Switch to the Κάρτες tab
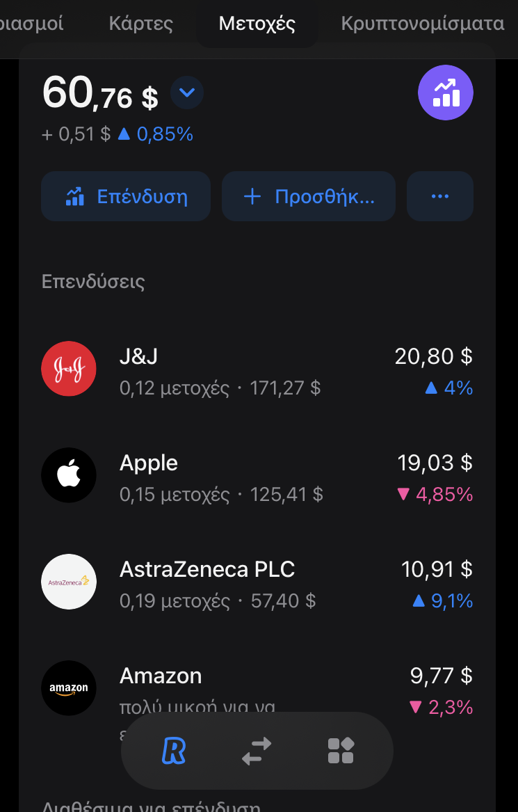518x812 pixels. point(141,24)
